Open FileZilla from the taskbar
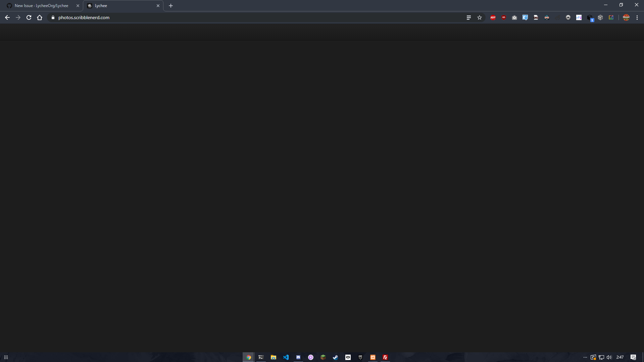Image resolution: width=644 pixels, height=362 pixels. tap(385, 357)
